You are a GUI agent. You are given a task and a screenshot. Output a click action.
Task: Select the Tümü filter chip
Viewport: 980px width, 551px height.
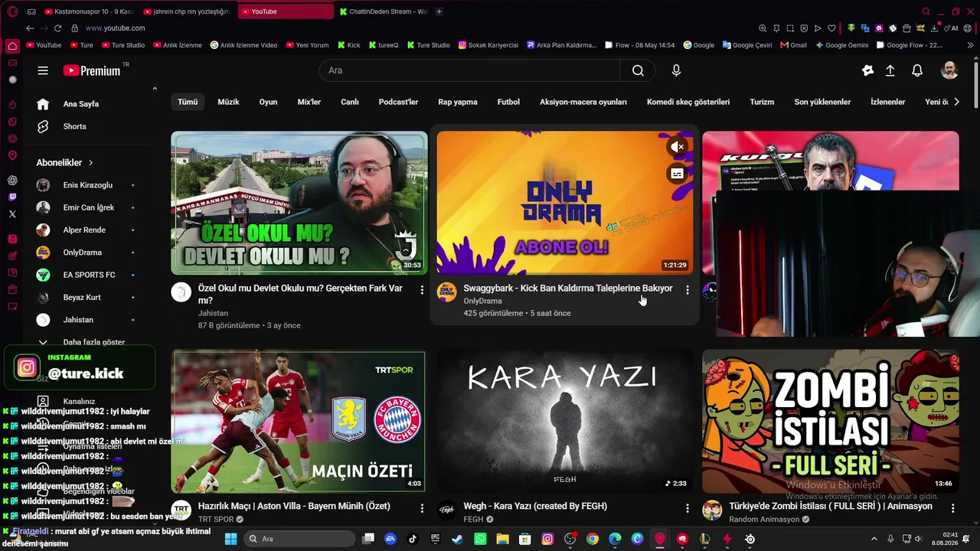coord(188,102)
